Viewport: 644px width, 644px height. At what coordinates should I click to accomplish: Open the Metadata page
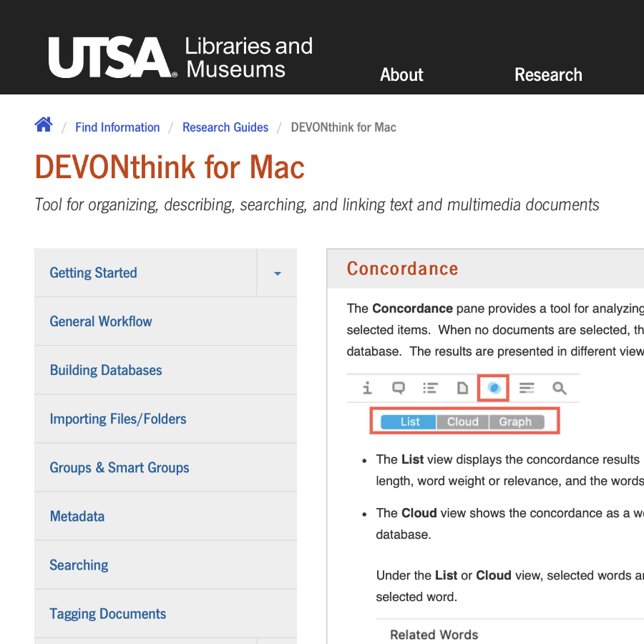pos(165,516)
